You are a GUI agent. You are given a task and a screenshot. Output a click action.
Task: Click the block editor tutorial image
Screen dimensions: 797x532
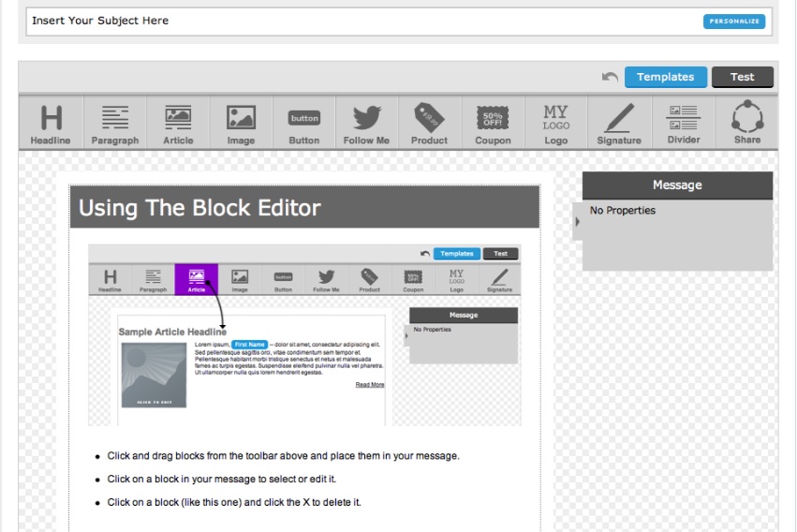point(304,335)
